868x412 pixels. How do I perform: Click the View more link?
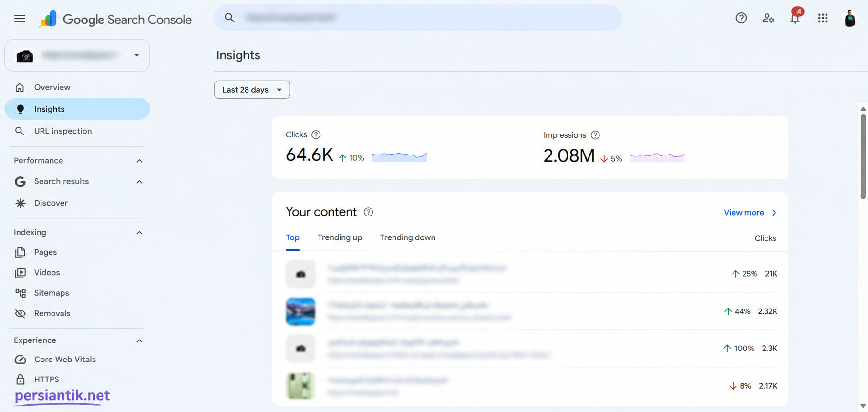(750, 213)
